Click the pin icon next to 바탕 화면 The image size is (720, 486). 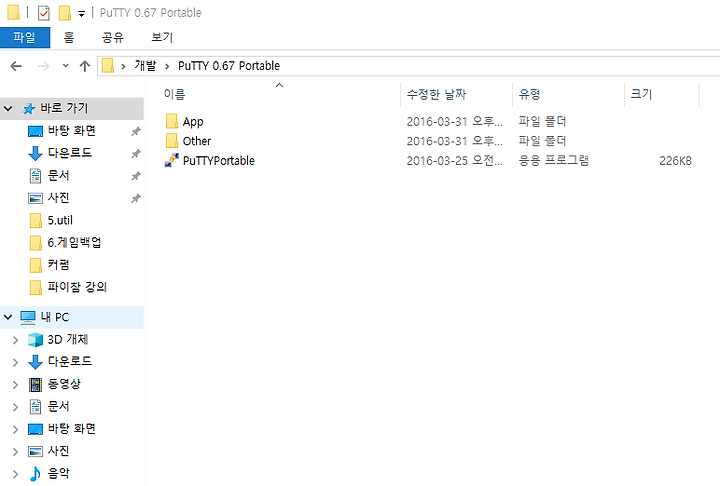click(x=135, y=131)
